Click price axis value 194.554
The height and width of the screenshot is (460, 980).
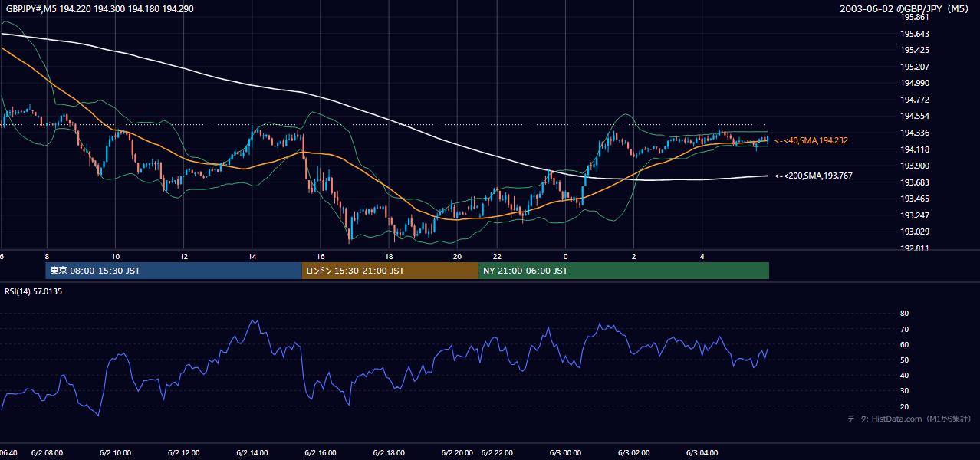pyautogui.click(x=915, y=116)
